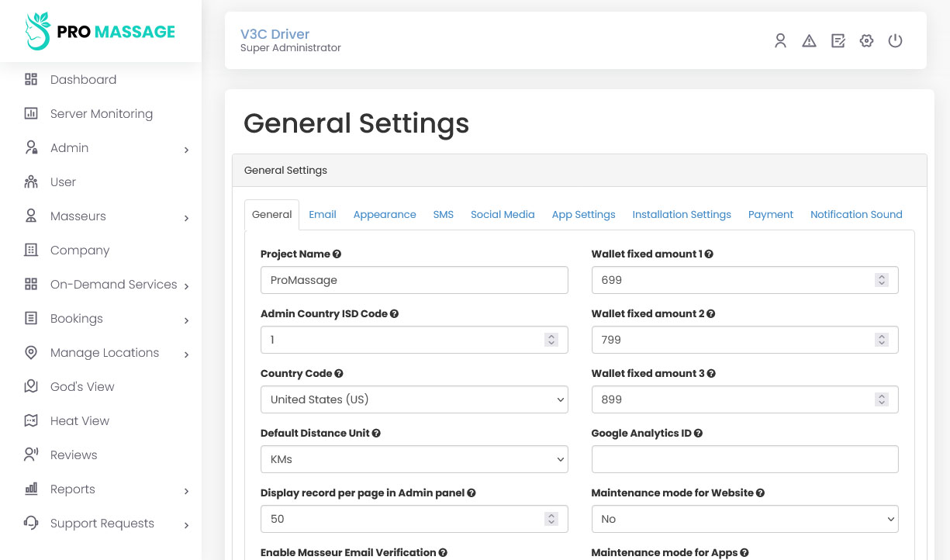Expand the Admin menu chevron
Screen dimensions: 950x560
pos(186,150)
